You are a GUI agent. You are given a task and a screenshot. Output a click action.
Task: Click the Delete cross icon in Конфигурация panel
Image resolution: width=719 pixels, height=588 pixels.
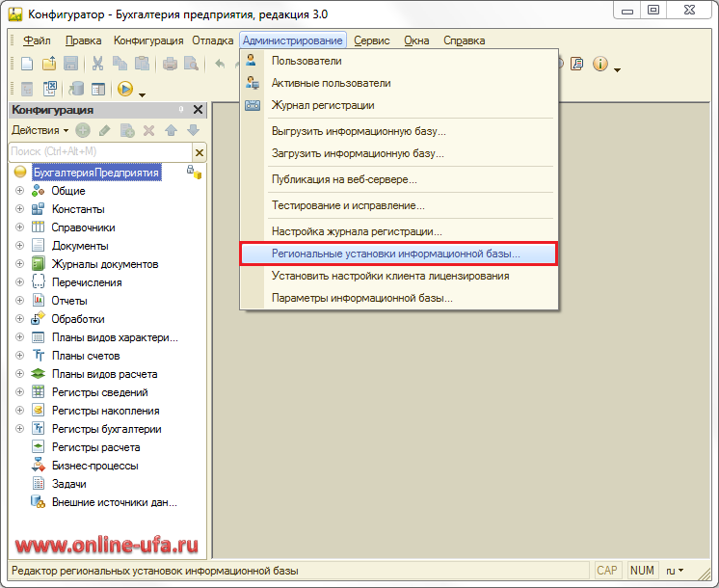pos(148,131)
